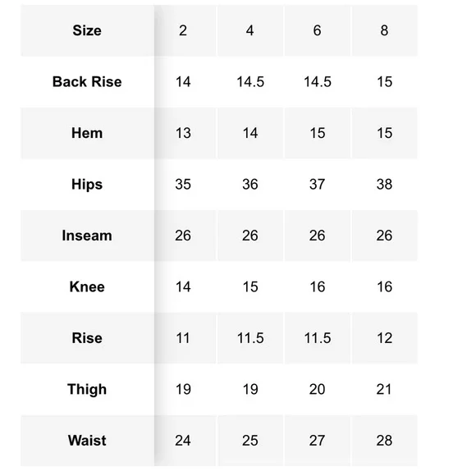Click the Size header cell

87,30
